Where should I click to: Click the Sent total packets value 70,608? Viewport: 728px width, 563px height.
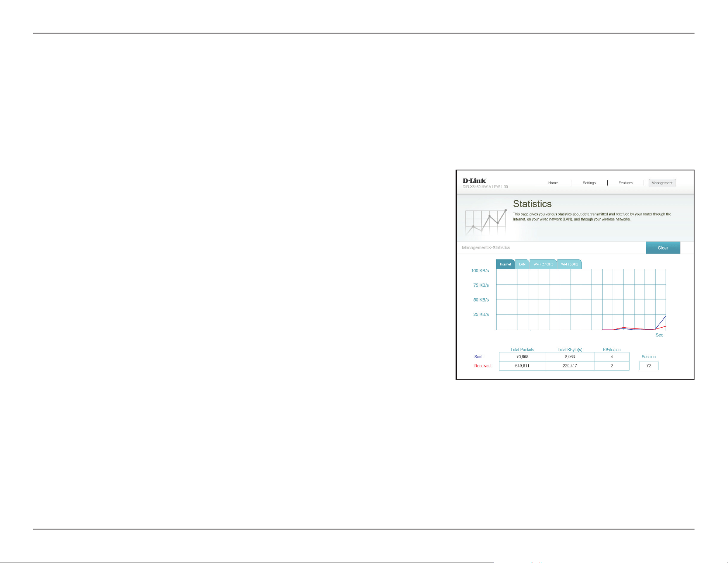pos(522,357)
